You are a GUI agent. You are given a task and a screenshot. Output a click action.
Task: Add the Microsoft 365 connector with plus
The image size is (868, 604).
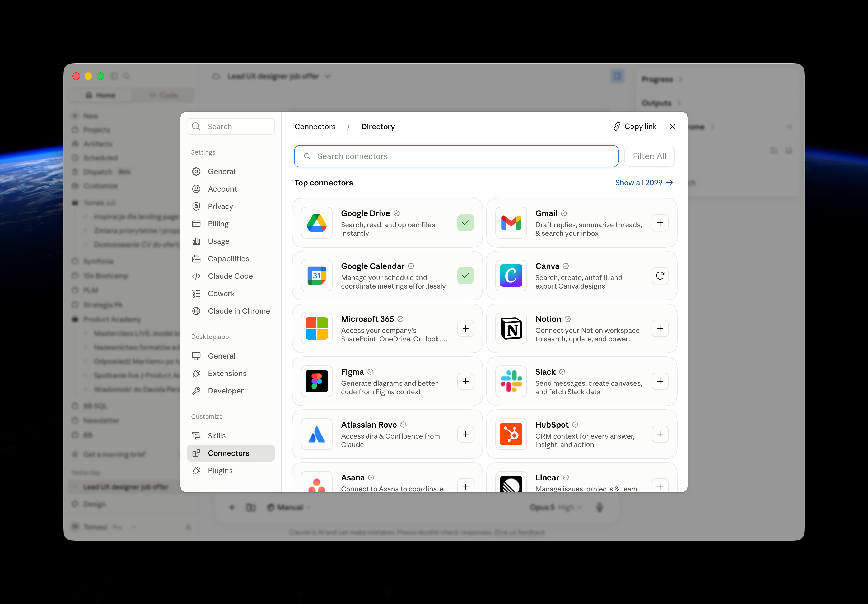point(466,328)
